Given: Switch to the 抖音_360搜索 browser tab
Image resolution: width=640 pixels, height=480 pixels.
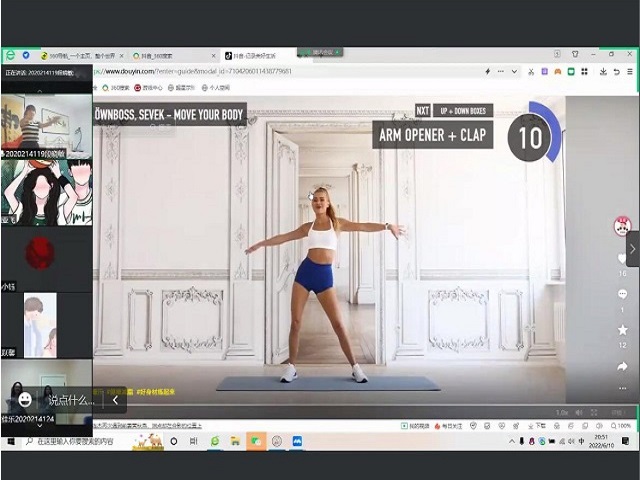Looking at the screenshot, I should point(174,56).
